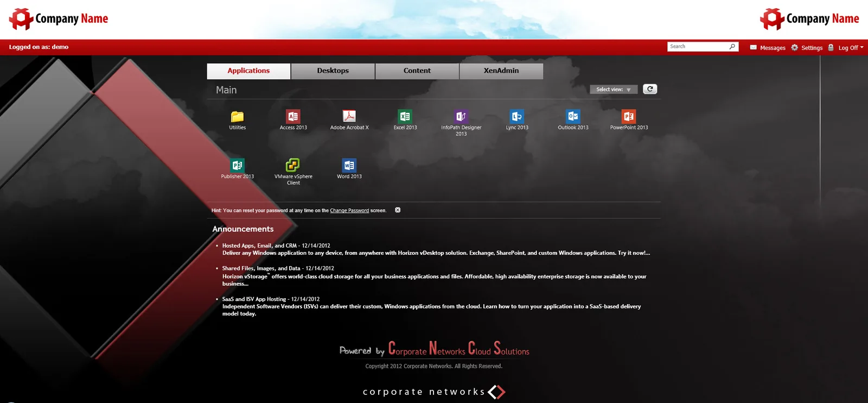Click the top-right Company Name logo

[x=809, y=19]
